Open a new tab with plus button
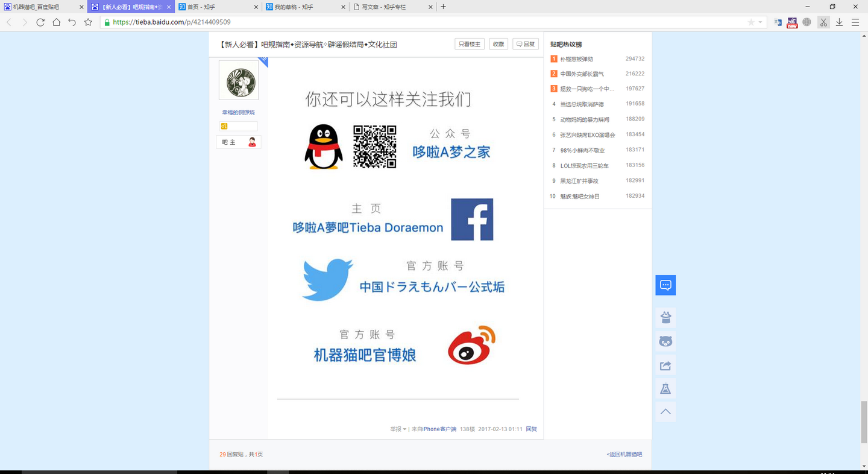The width and height of the screenshot is (868, 474). [444, 7]
